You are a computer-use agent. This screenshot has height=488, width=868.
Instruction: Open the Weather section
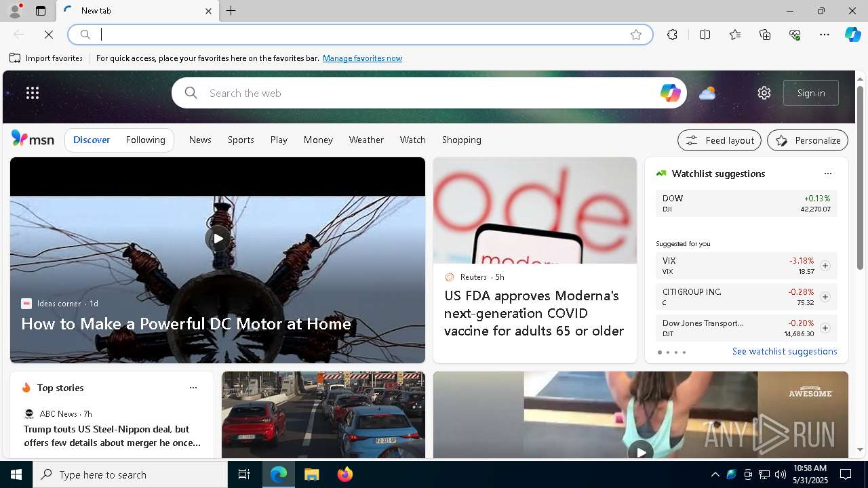[366, 140]
